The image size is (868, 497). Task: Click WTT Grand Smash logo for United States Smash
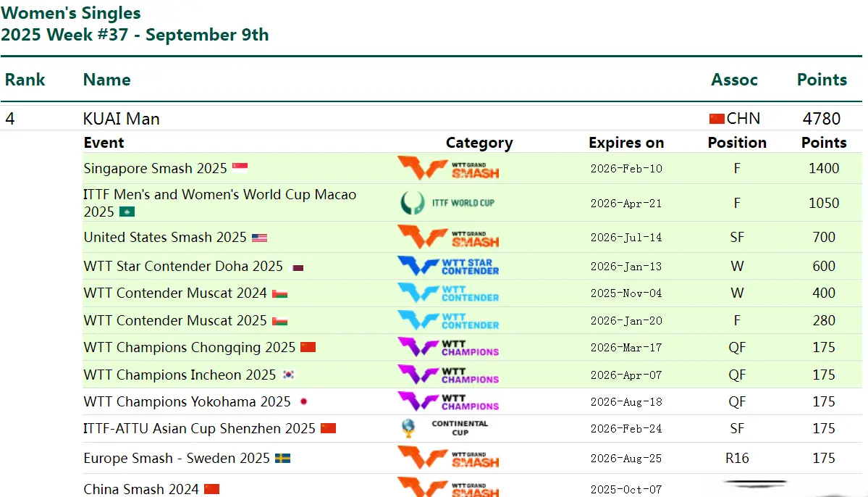(x=448, y=237)
